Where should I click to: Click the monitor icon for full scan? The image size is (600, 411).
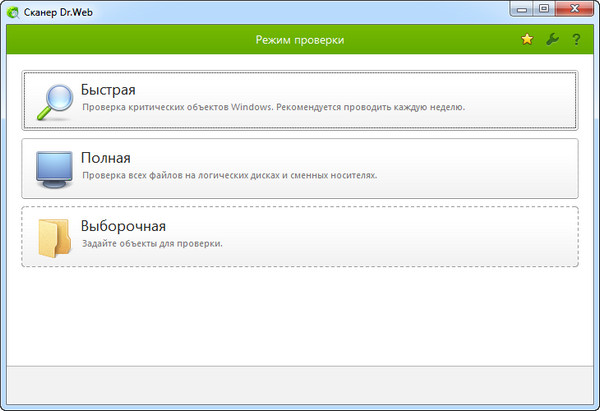click(x=54, y=169)
